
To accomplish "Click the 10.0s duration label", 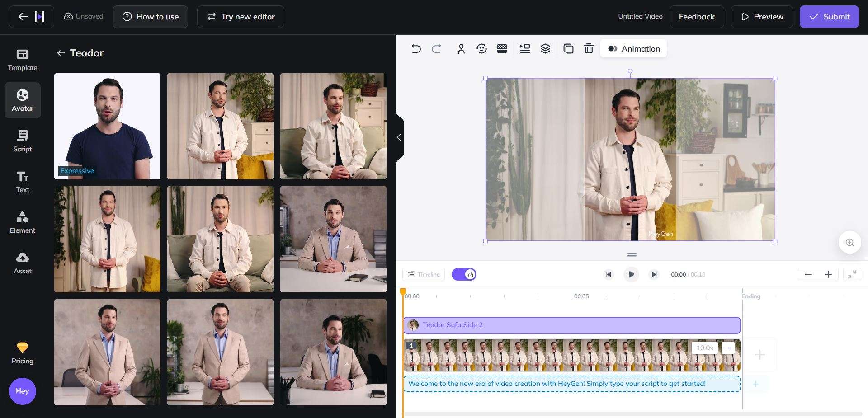I will 704,348.
